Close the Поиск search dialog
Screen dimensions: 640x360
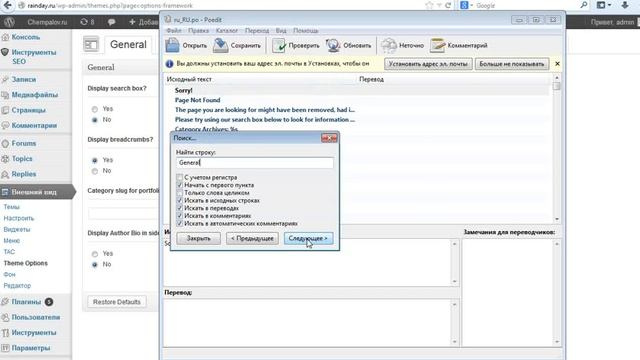coord(329,138)
